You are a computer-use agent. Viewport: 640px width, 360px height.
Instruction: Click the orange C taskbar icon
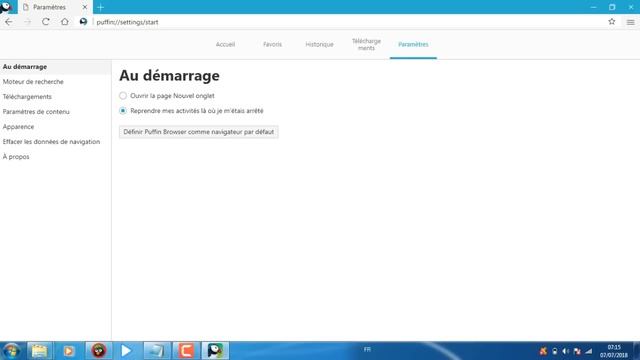tap(186, 351)
